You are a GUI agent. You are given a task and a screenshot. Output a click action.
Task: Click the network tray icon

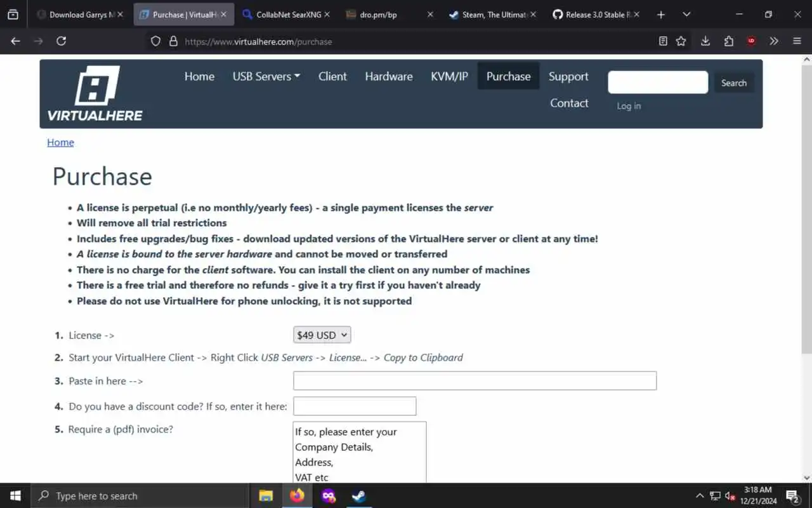pos(715,496)
